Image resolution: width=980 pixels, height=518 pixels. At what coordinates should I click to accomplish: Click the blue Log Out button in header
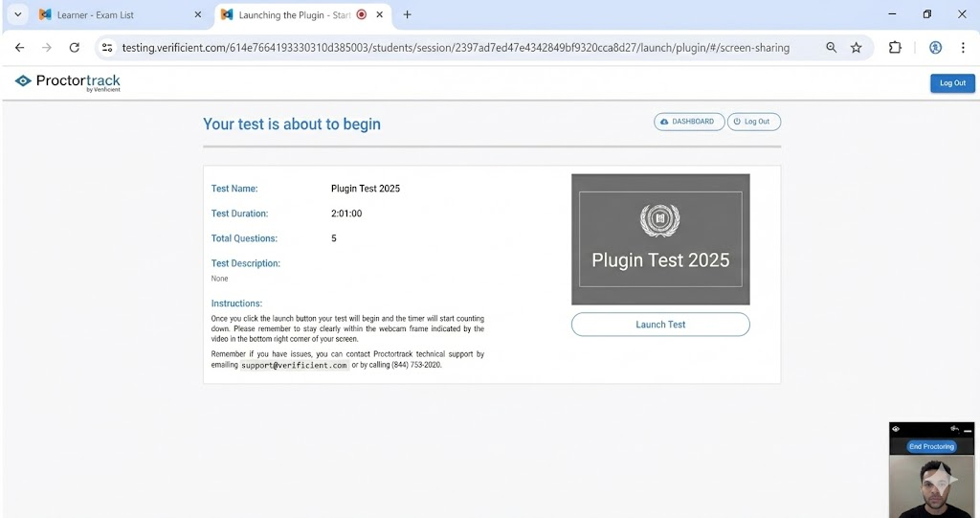click(x=952, y=82)
